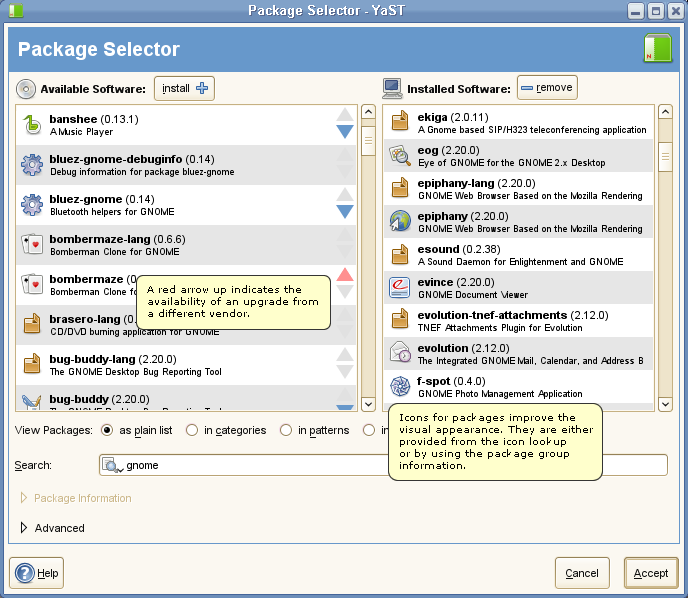Select the esound (0.2.38) row

[x=518, y=254]
